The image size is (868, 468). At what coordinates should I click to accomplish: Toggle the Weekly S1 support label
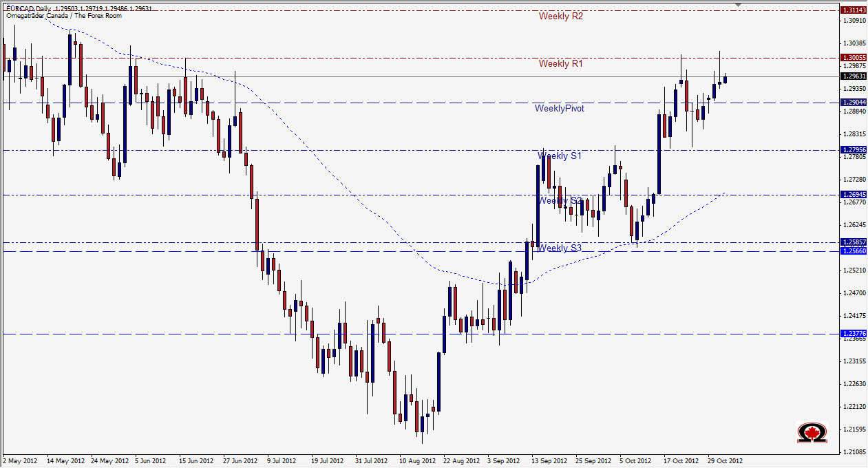click(x=560, y=156)
